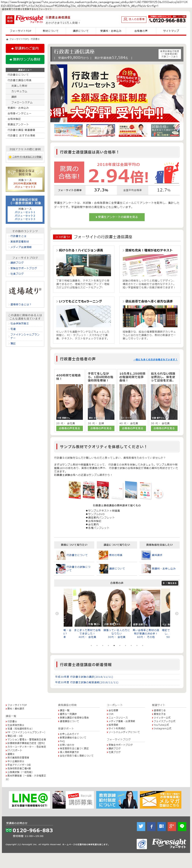The height and width of the screenshot is (868, 192).
Task: Open 他にも多くの方が合格されています link
Action: pos(155,360)
